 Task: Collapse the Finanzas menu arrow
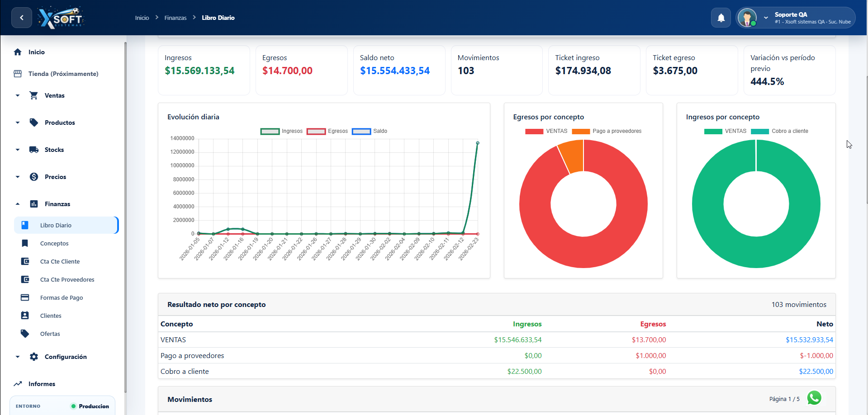click(18, 204)
